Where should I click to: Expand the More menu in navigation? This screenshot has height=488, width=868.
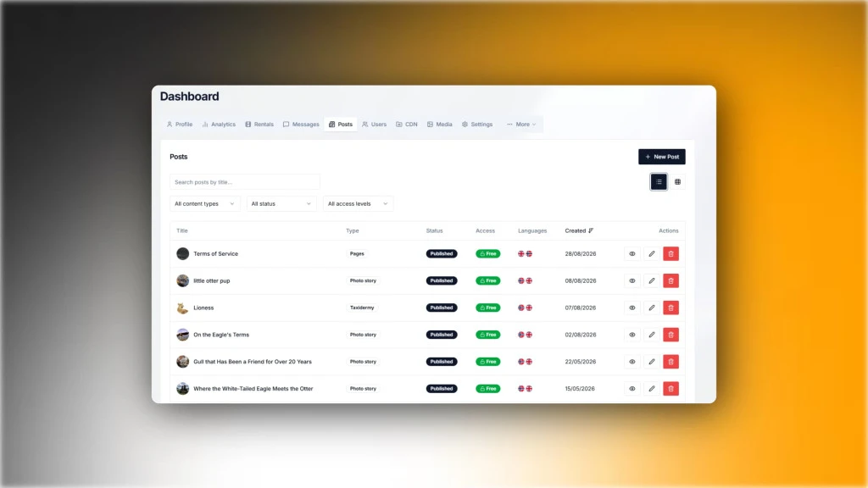tap(521, 125)
